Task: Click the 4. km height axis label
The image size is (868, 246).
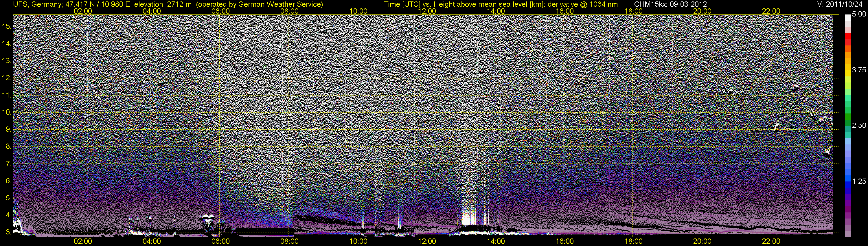Action: [8, 215]
